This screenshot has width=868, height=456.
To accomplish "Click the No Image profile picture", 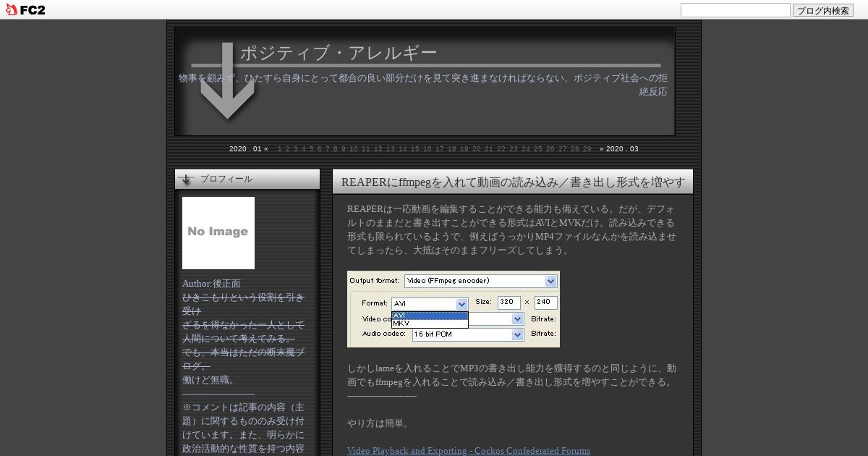I will (x=218, y=233).
